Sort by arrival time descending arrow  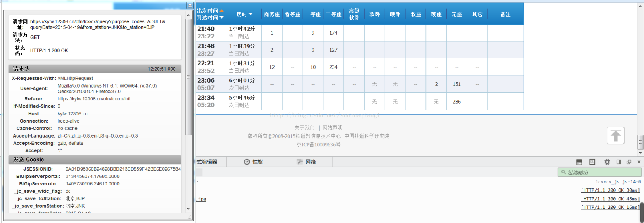[221, 17]
